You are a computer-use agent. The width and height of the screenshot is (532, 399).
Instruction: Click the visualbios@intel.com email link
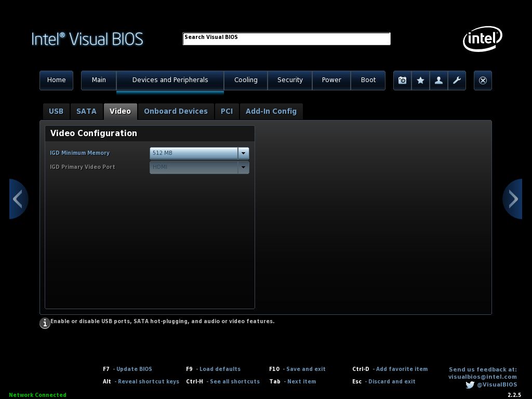click(x=483, y=377)
